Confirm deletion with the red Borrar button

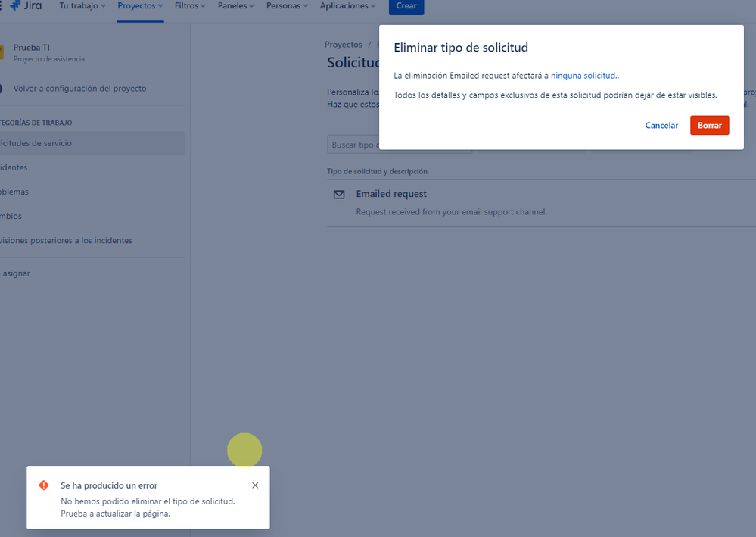coord(709,126)
